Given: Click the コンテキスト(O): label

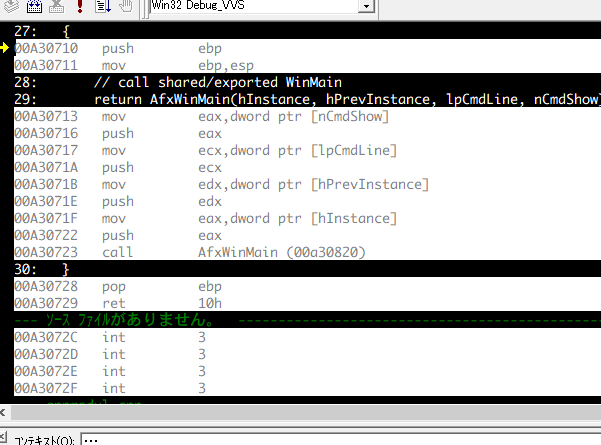Looking at the screenshot, I should point(44,440).
